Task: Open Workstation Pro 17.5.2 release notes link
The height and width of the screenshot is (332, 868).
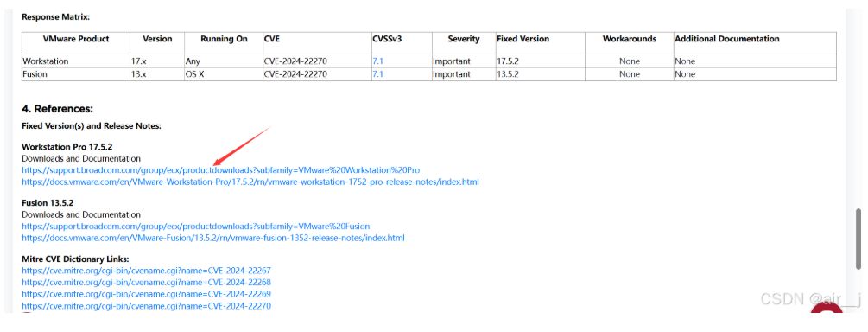Action: pyautogui.click(x=250, y=182)
